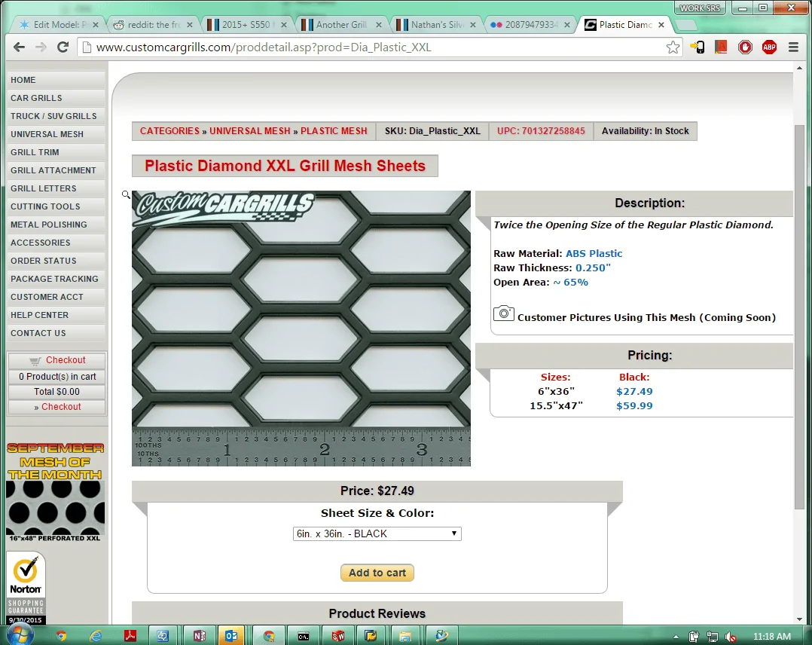Open Internet Explorer from the taskbar
The image size is (812, 645).
(96, 636)
